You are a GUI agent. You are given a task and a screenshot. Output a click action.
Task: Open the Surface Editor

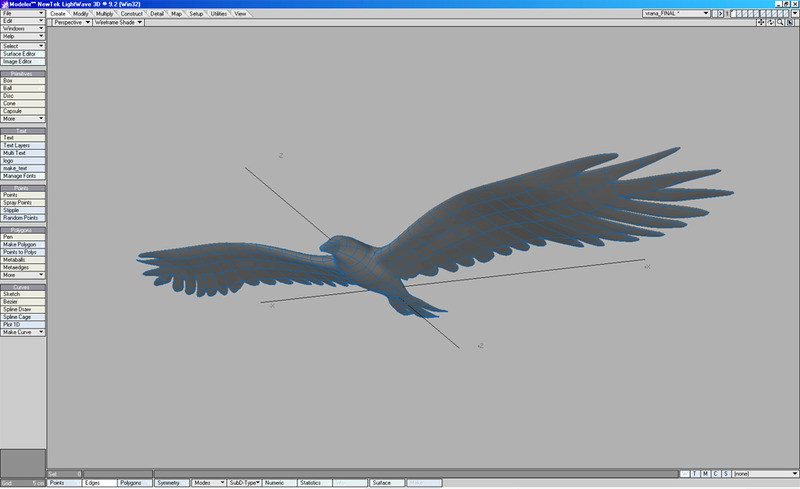pyautogui.click(x=23, y=54)
